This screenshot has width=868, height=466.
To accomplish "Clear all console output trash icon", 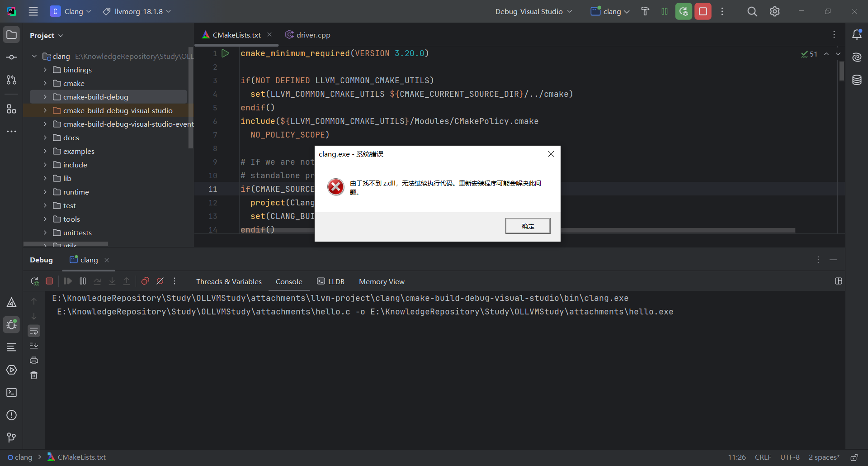I will [x=34, y=375].
